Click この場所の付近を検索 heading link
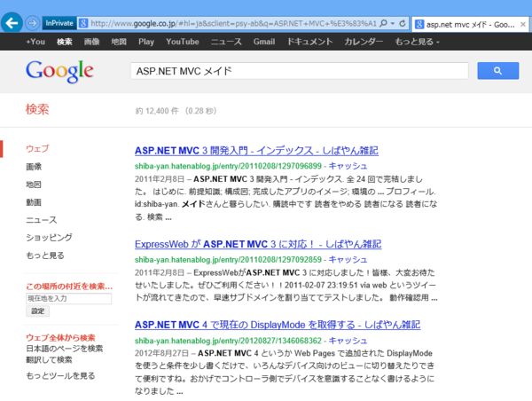 click(x=69, y=287)
